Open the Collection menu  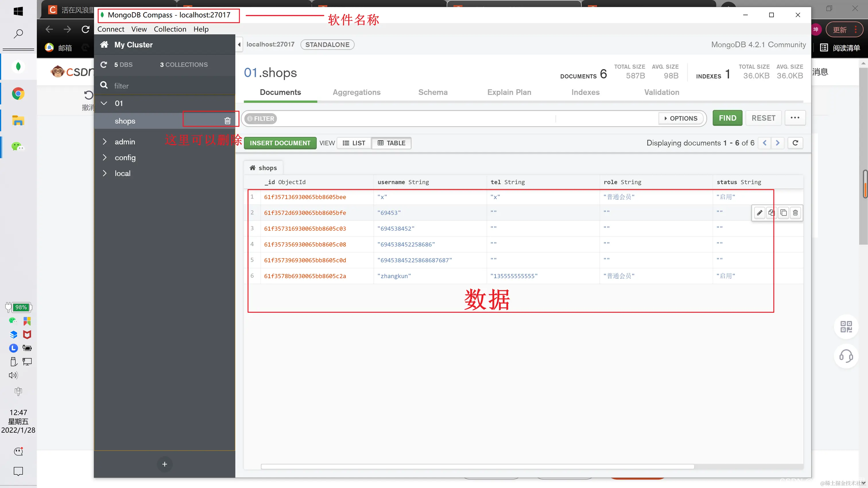click(x=170, y=29)
